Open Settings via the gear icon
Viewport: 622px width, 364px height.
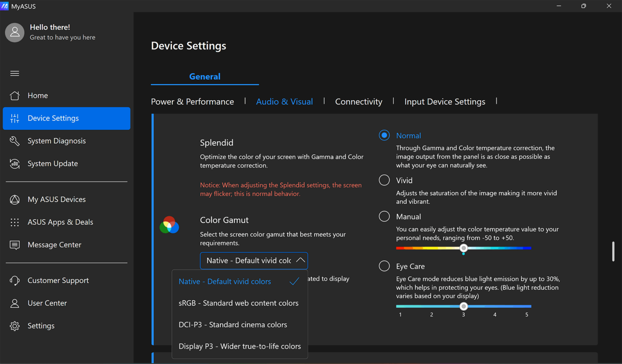(x=15, y=326)
